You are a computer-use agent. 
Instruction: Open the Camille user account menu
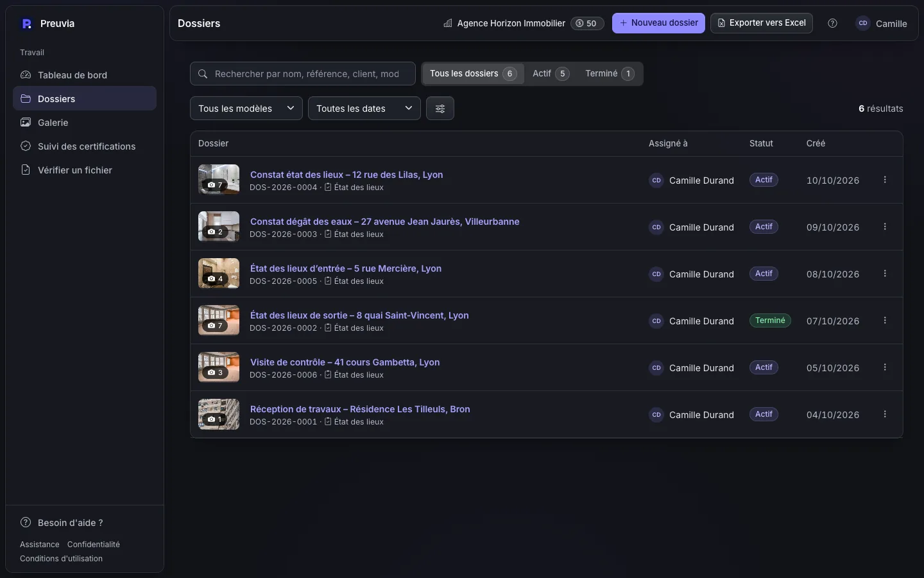point(881,23)
